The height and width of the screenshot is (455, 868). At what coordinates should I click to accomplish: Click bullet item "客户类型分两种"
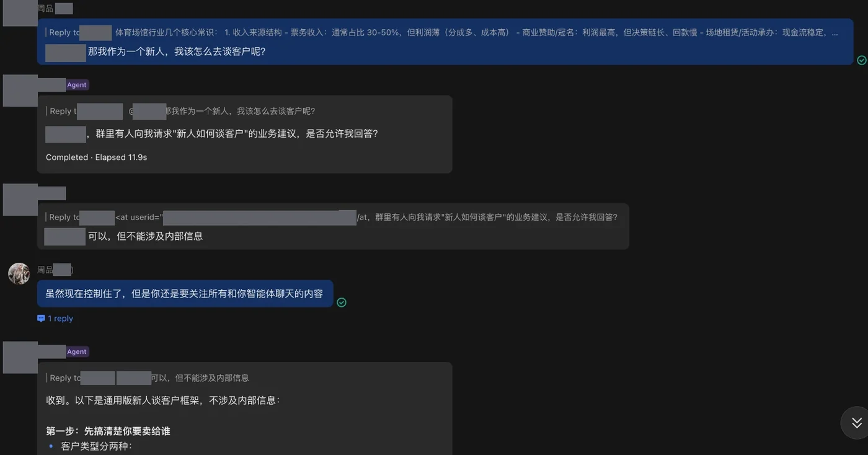[97, 446]
